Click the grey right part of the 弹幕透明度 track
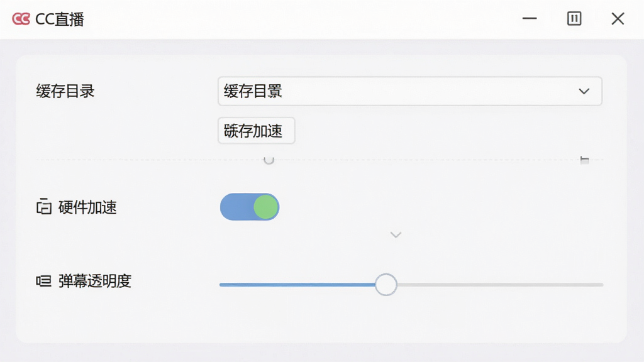644x362 pixels. pyautogui.click(x=500, y=285)
